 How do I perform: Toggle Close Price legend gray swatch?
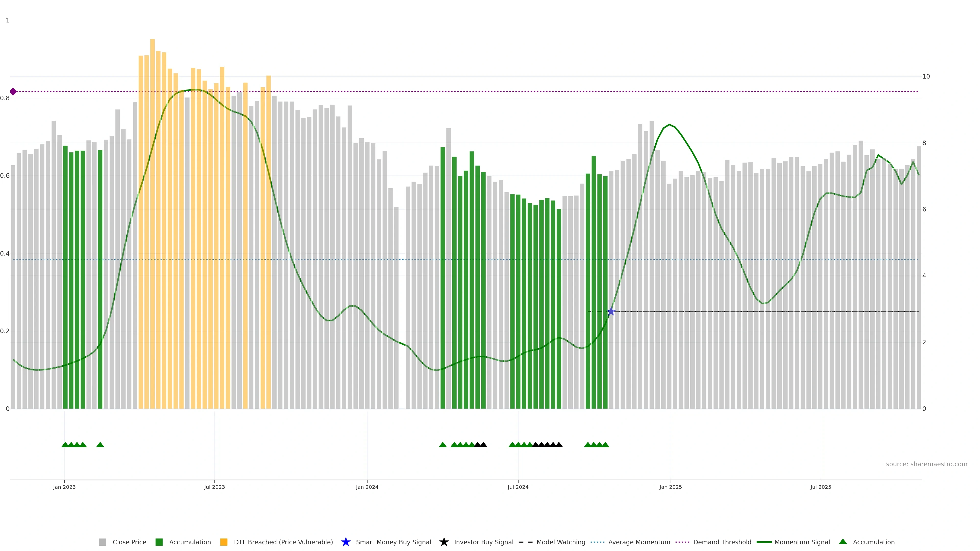tap(102, 542)
